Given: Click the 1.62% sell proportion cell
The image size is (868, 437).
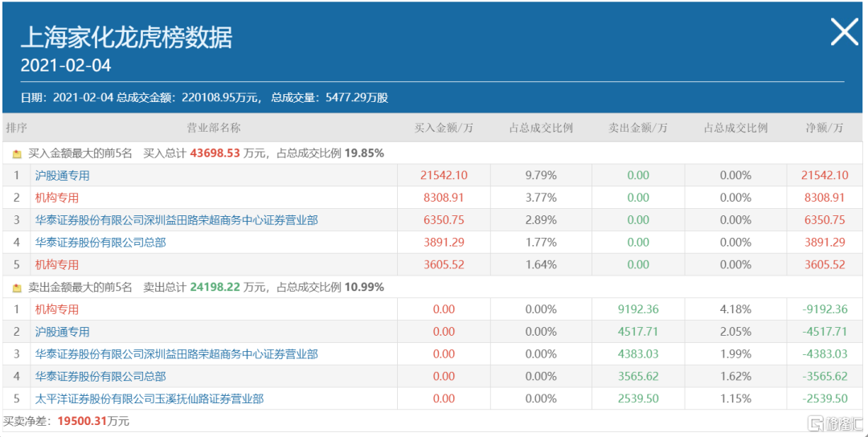Looking at the screenshot, I should coord(735,377).
